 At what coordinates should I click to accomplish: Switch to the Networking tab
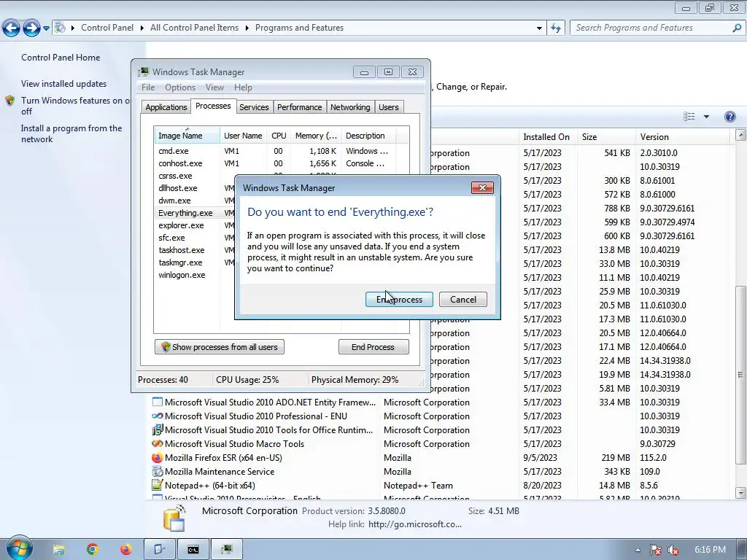[350, 107]
